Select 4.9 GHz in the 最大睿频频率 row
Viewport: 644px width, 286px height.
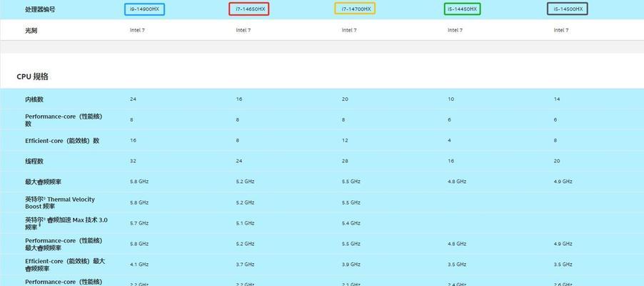563,182
